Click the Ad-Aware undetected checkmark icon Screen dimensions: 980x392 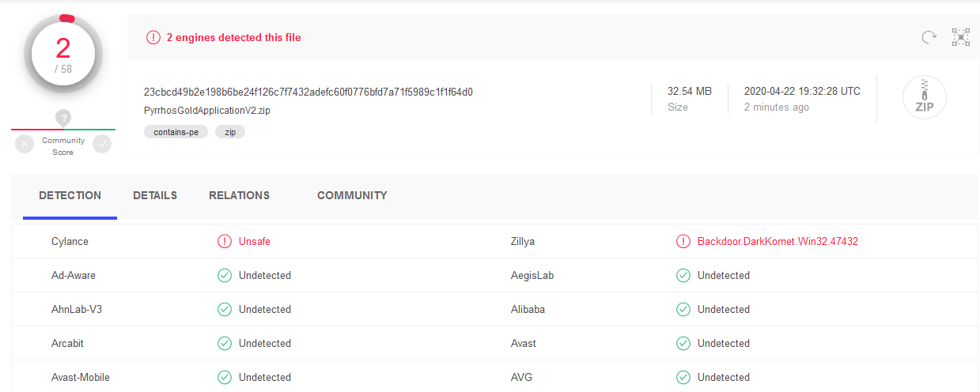[225, 276]
